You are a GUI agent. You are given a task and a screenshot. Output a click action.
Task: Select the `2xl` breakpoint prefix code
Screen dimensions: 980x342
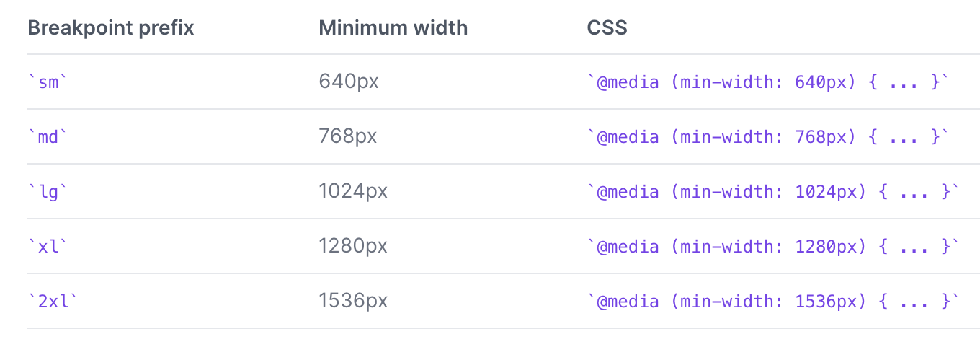tap(52, 302)
